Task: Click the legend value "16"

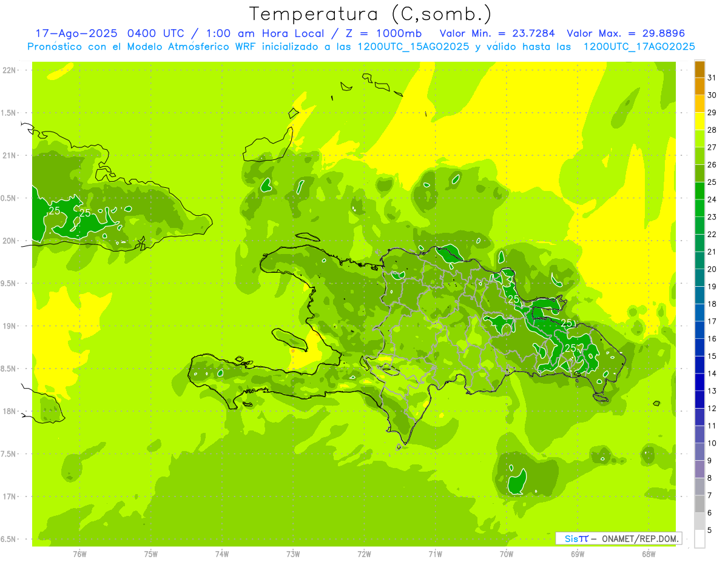Action: (712, 339)
